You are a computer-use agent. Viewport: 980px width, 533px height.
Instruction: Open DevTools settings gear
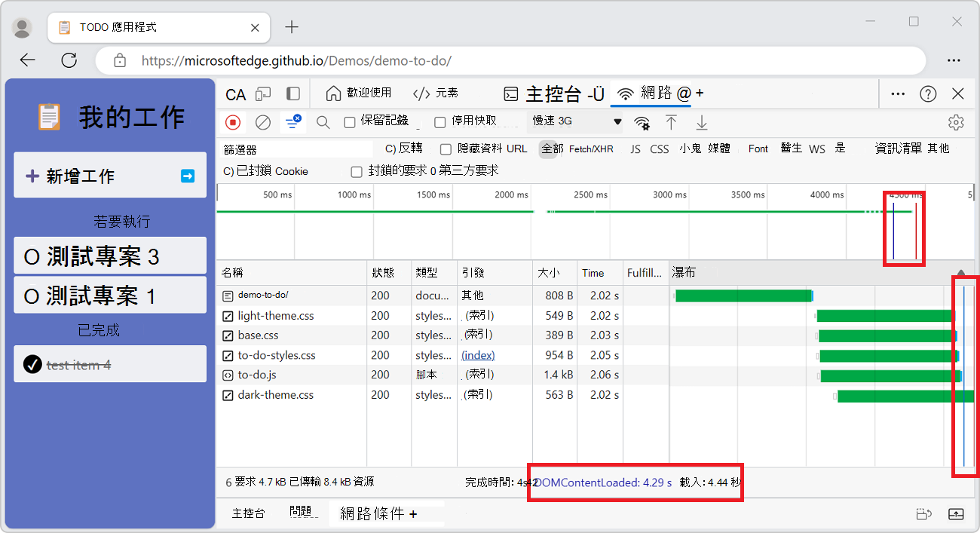pos(956,121)
